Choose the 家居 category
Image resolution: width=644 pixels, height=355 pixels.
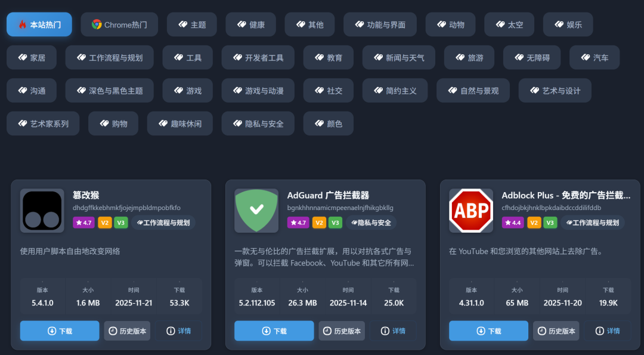(x=32, y=57)
